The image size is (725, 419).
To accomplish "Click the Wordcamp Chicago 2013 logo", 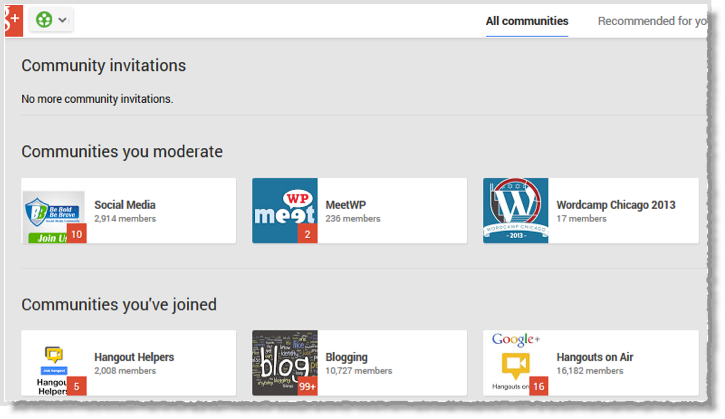I will [516, 211].
